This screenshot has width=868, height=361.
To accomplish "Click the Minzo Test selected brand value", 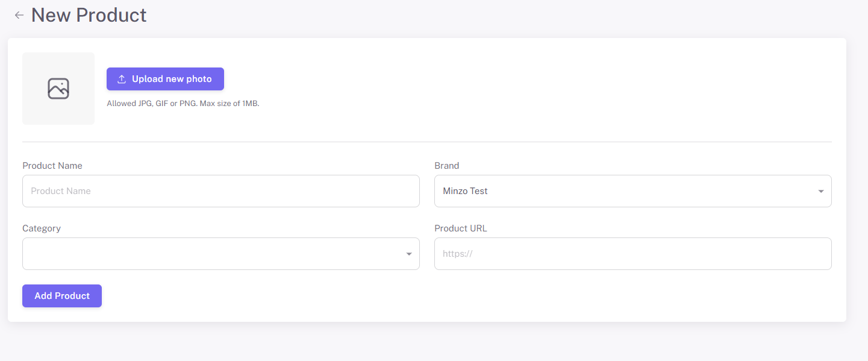I will (x=465, y=191).
